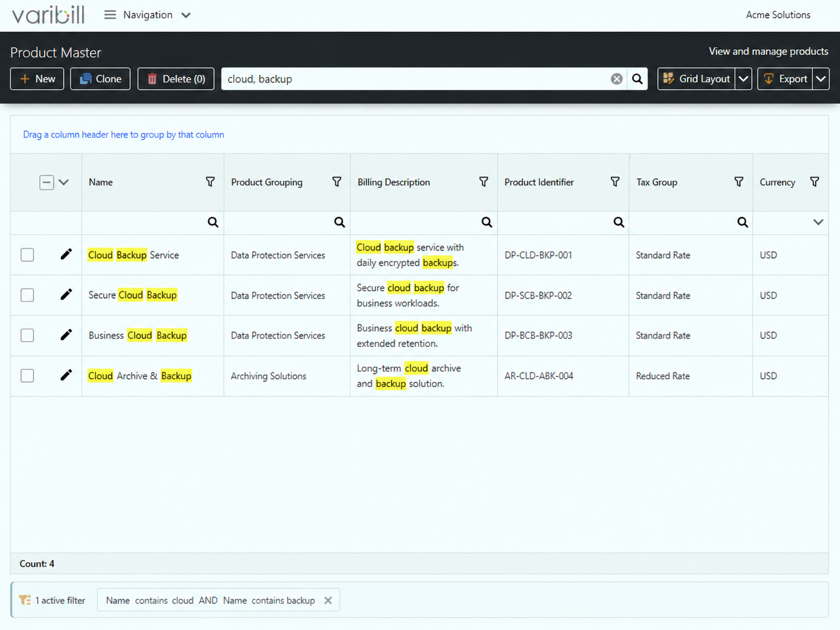Viewport: 840px width, 630px height.
Task: Click the Count: 4 footer text
Action: click(37, 564)
